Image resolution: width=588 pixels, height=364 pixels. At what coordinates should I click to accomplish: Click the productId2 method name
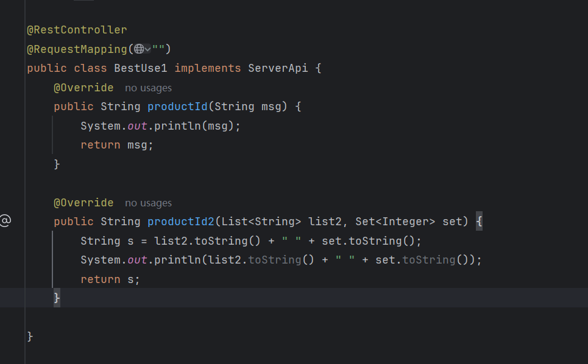tap(181, 222)
